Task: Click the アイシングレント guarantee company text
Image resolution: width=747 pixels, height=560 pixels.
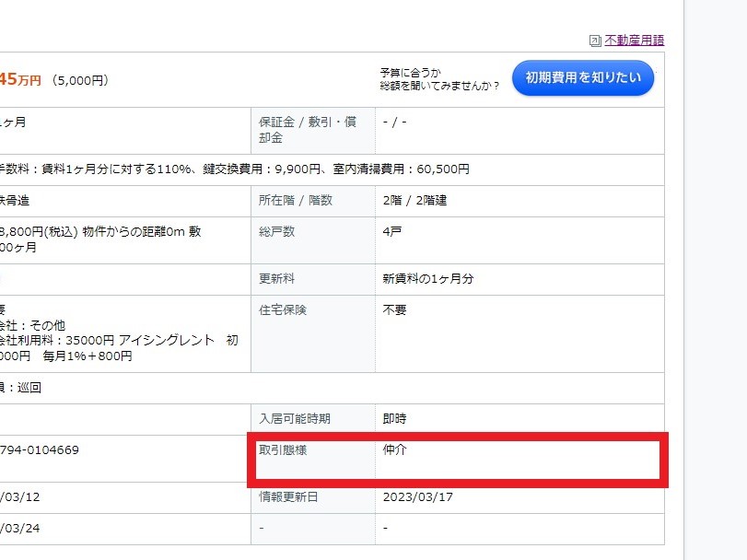Action: (167, 340)
